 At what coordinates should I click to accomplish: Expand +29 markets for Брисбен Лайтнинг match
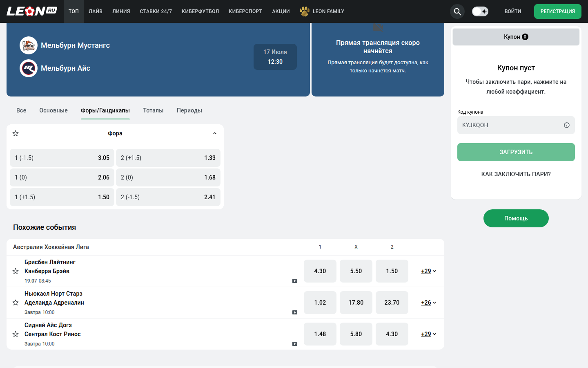[x=429, y=271]
